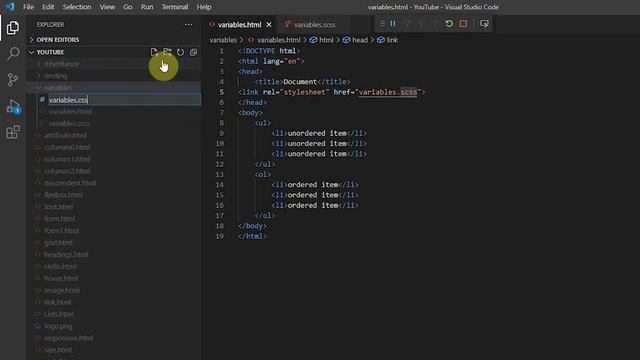Click the closing html tag on line 19
This screenshot has height=360, width=640.
pos(252,236)
